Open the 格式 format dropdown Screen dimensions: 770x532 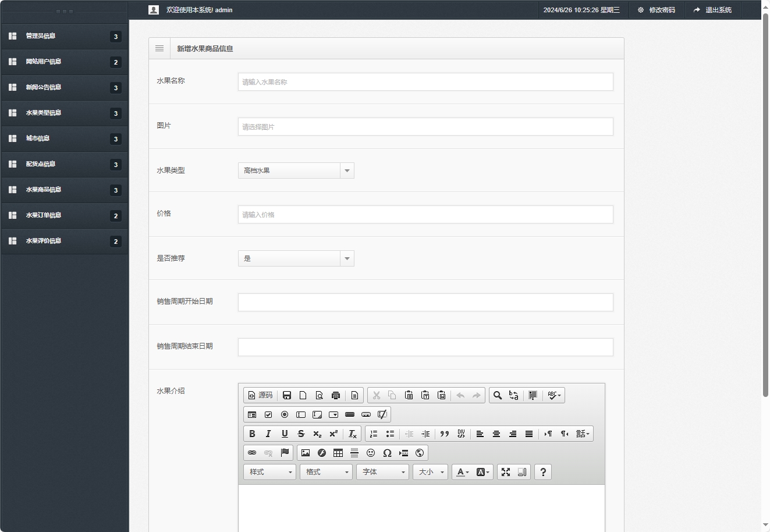point(326,472)
